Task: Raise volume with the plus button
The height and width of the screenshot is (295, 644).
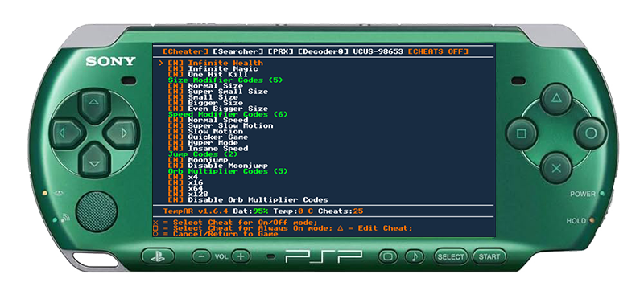Action: coord(241,257)
